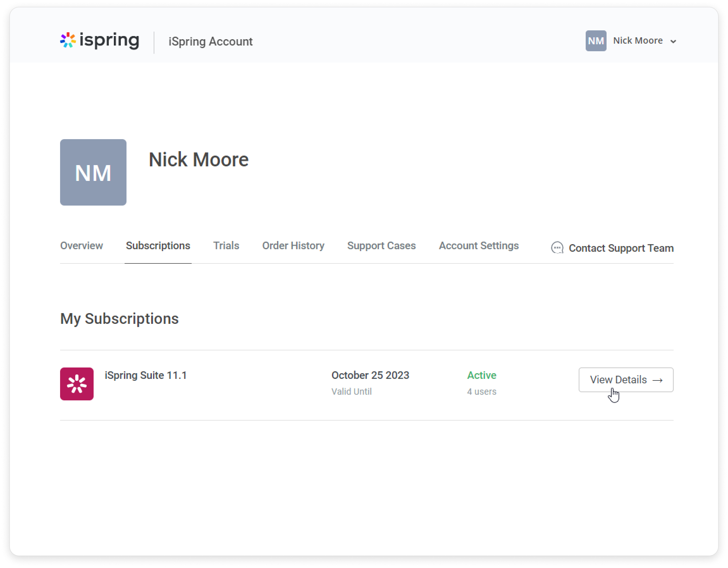Click the iSpring flower logo
This screenshot has height=568, width=728.
tap(68, 41)
